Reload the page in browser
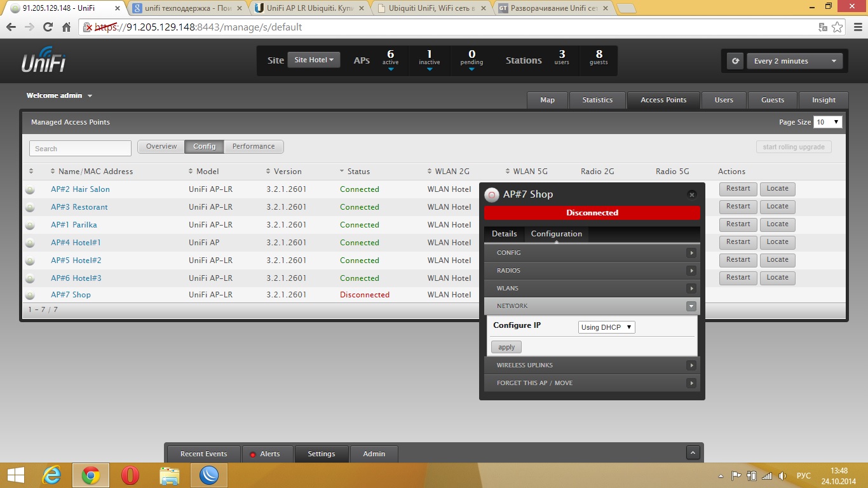This screenshot has height=488, width=868. 48,27
